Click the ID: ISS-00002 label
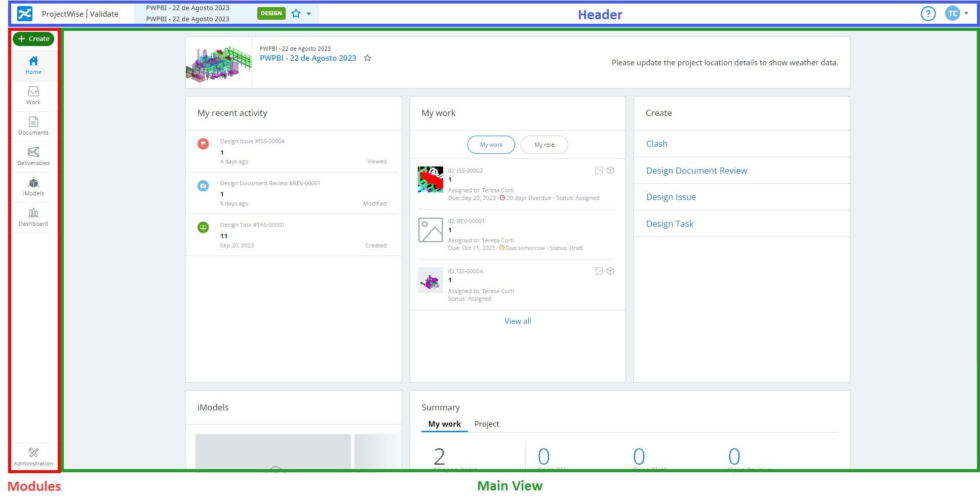This screenshot has height=500, width=980. point(465,171)
